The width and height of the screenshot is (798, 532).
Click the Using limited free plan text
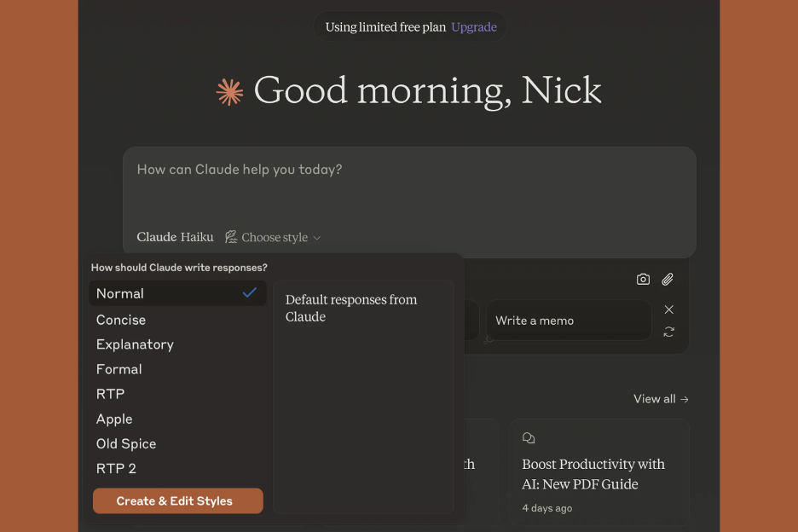click(x=385, y=27)
